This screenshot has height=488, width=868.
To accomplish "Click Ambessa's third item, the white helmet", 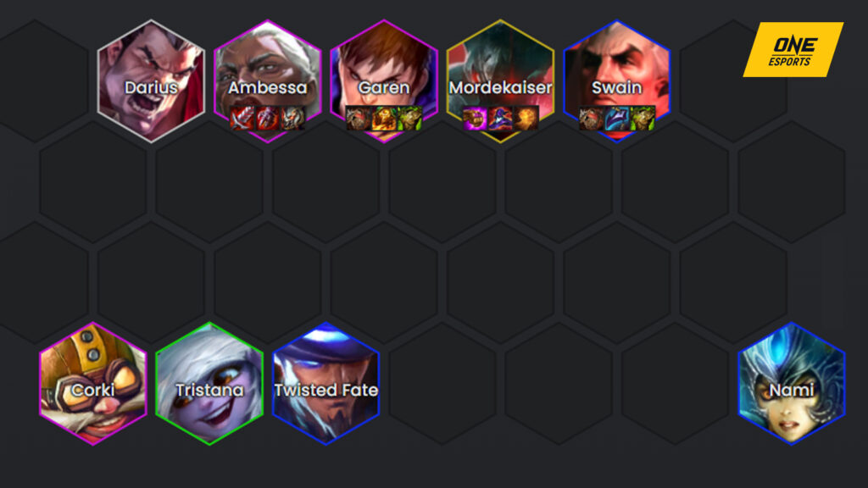I will pyautogui.click(x=292, y=119).
